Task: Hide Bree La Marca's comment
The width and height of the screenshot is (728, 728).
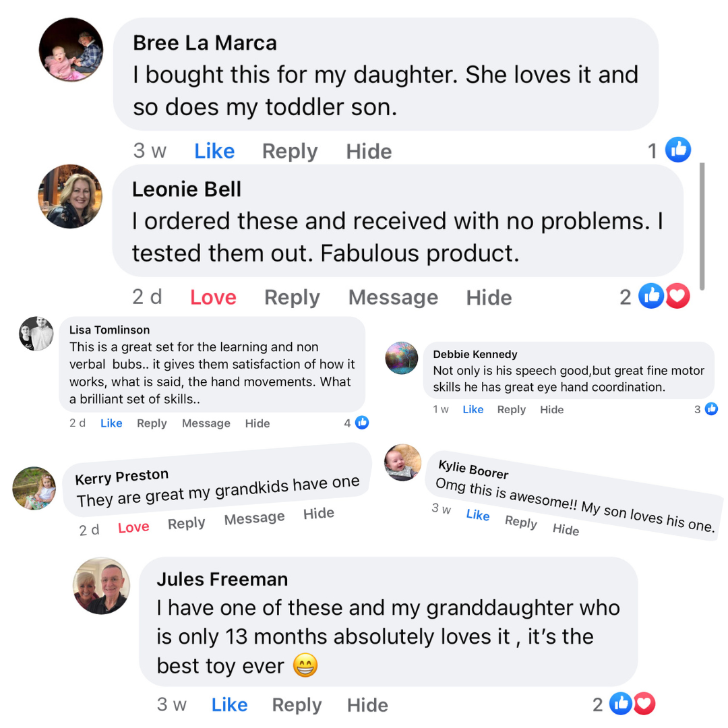Action: [x=369, y=151]
